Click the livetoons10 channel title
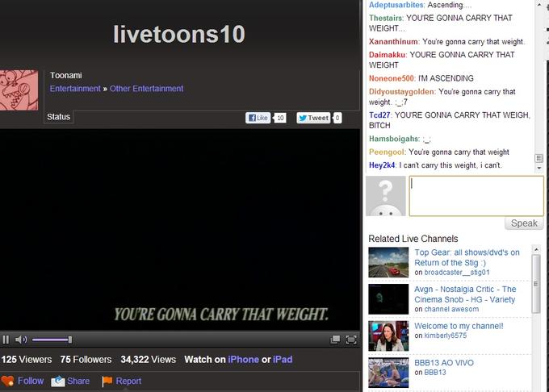The image size is (549, 392). 179,34
